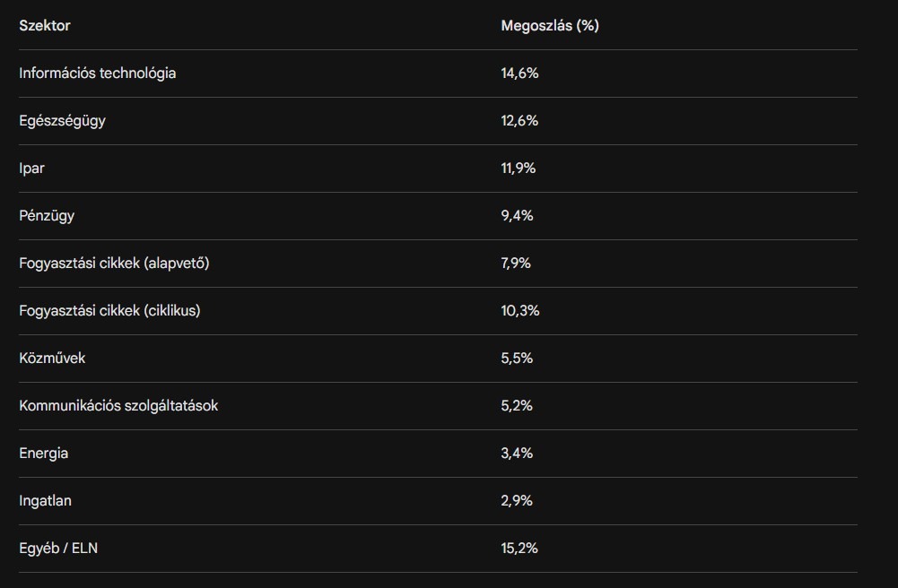The width and height of the screenshot is (898, 588).
Task: Click the Pénzügy sector cell
Action: click(x=47, y=216)
